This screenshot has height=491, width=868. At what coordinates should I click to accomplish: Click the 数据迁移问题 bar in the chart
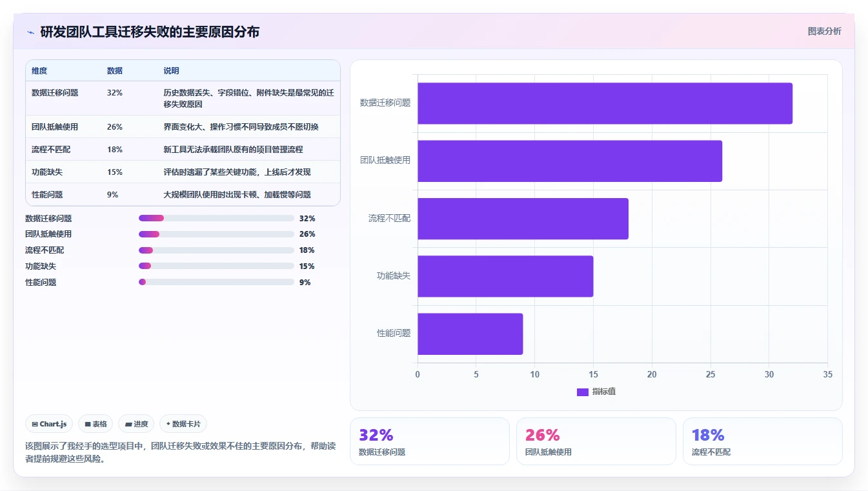(x=605, y=103)
